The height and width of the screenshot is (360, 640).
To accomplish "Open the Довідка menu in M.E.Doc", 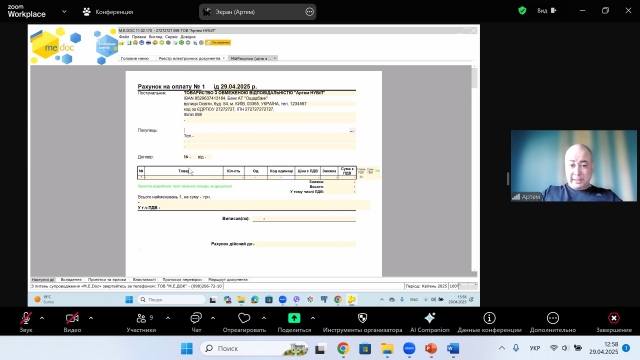I will click(188, 37).
